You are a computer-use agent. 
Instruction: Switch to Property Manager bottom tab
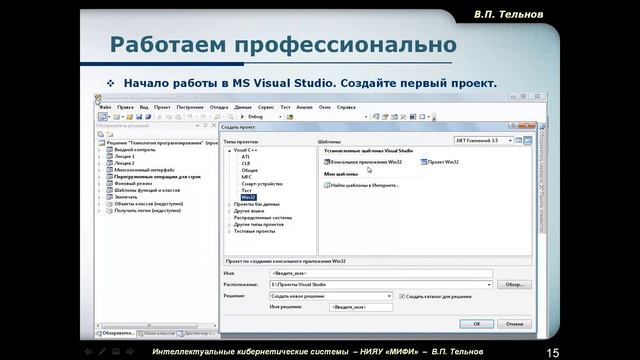197,333
